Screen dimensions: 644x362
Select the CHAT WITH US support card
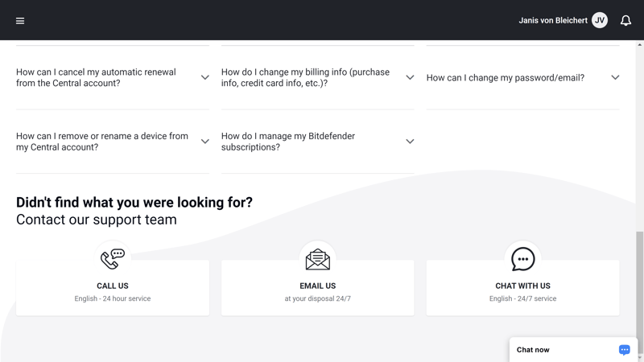click(x=522, y=287)
